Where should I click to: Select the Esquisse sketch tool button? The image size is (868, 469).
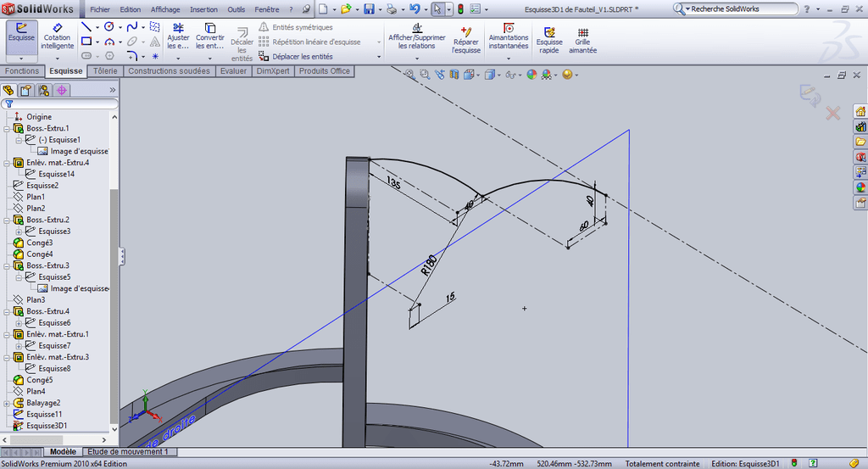coord(21,33)
